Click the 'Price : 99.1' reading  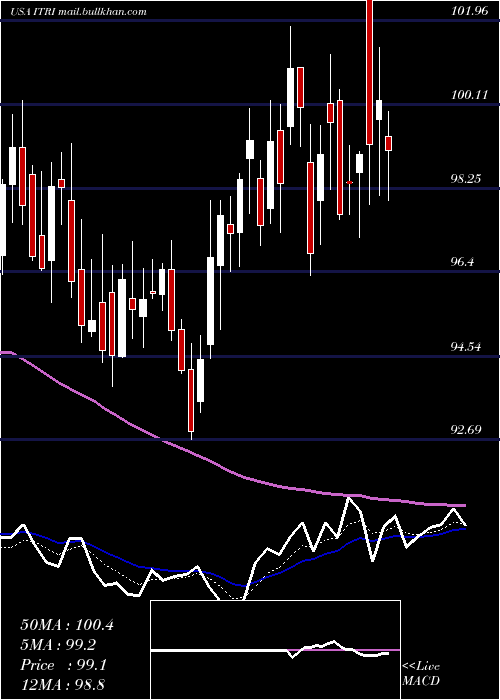tap(63, 665)
